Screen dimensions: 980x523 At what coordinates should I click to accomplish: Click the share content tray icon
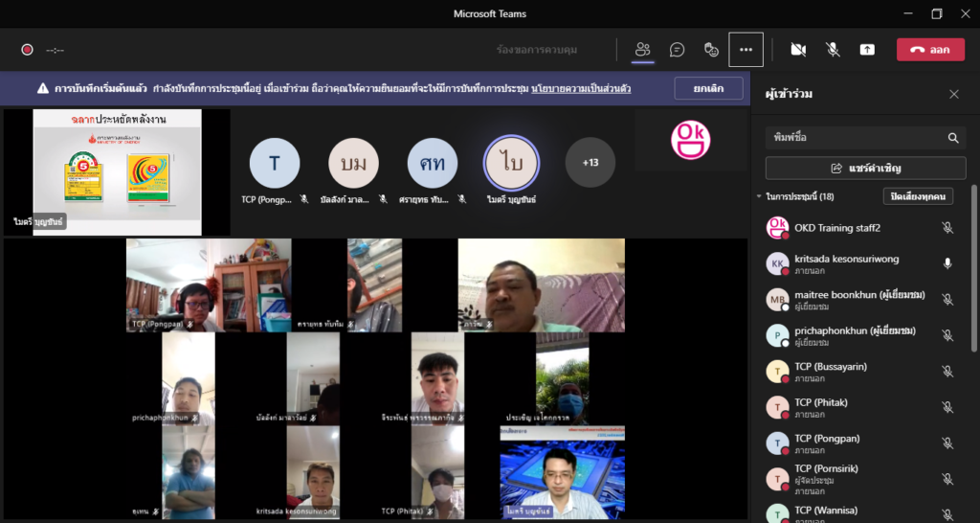click(x=867, y=50)
